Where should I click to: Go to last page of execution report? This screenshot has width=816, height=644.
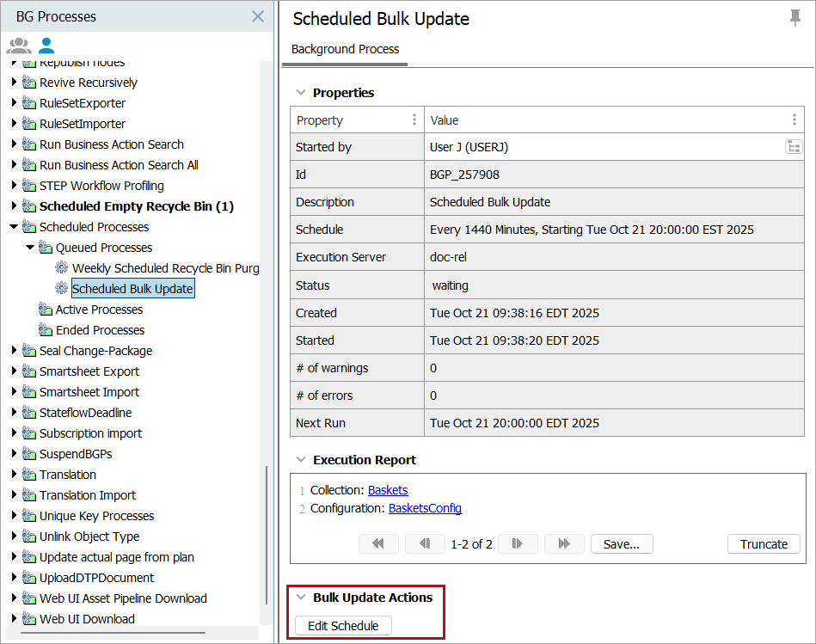(563, 543)
